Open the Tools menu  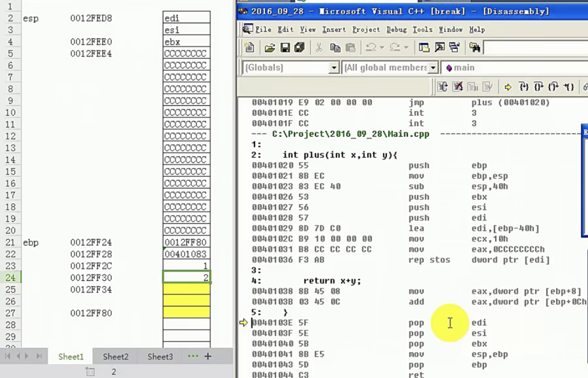(422, 30)
